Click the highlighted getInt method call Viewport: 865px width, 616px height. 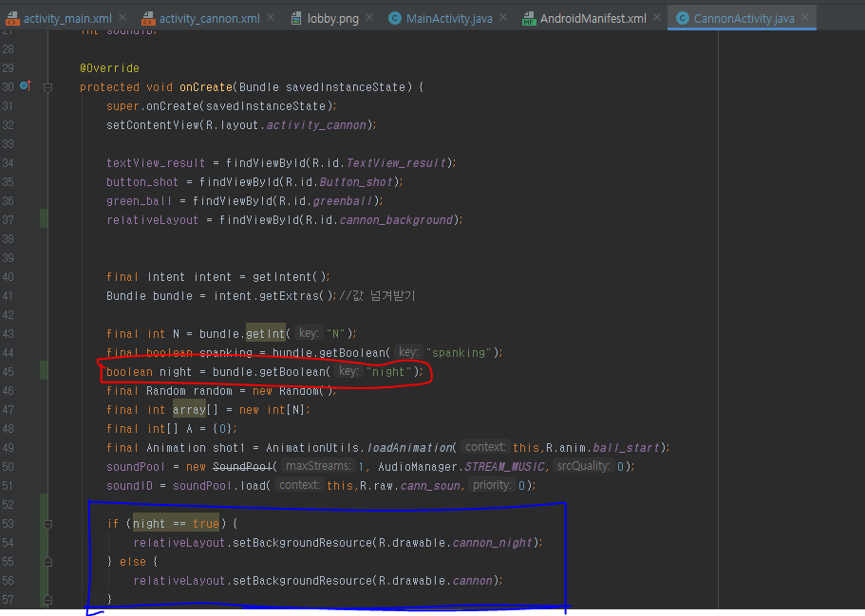coord(265,334)
